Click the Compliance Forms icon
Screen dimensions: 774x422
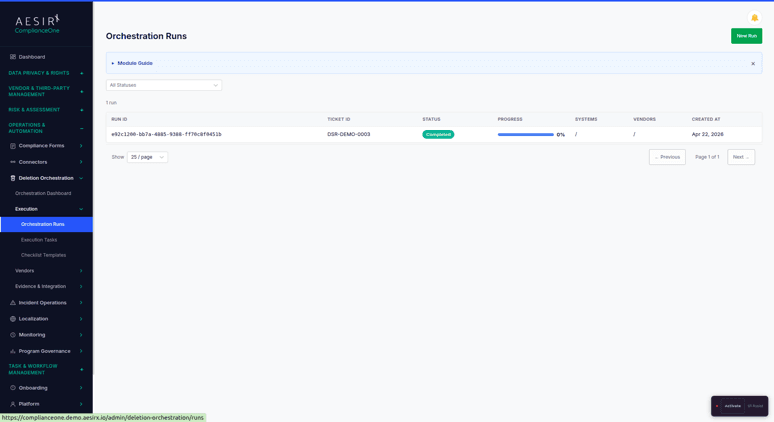(13, 146)
